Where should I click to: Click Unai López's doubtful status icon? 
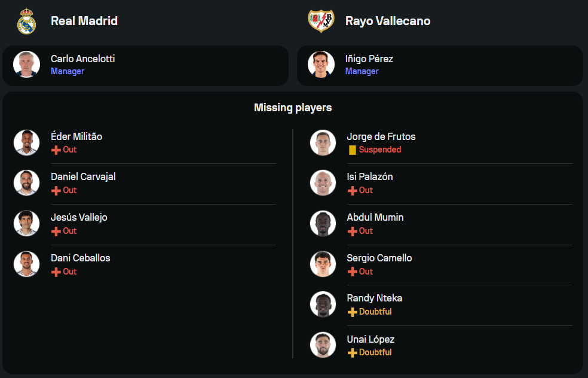[x=353, y=353]
